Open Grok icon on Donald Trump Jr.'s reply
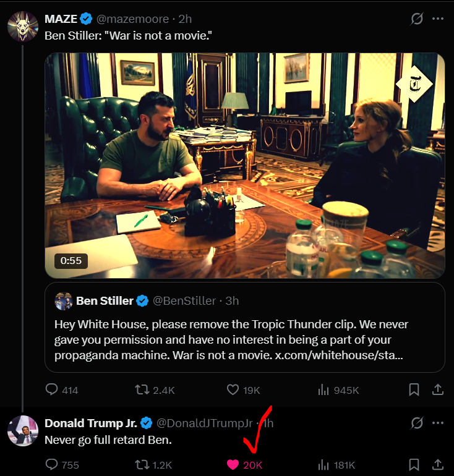 (x=417, y=423)
